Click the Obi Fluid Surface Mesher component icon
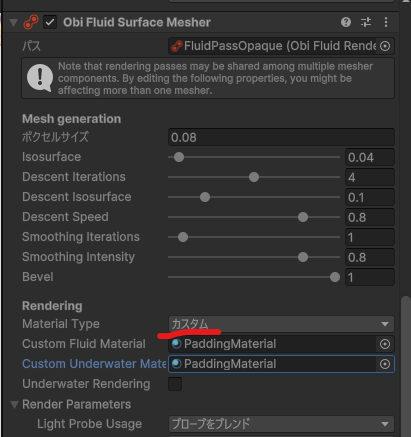 coord(31,22)
